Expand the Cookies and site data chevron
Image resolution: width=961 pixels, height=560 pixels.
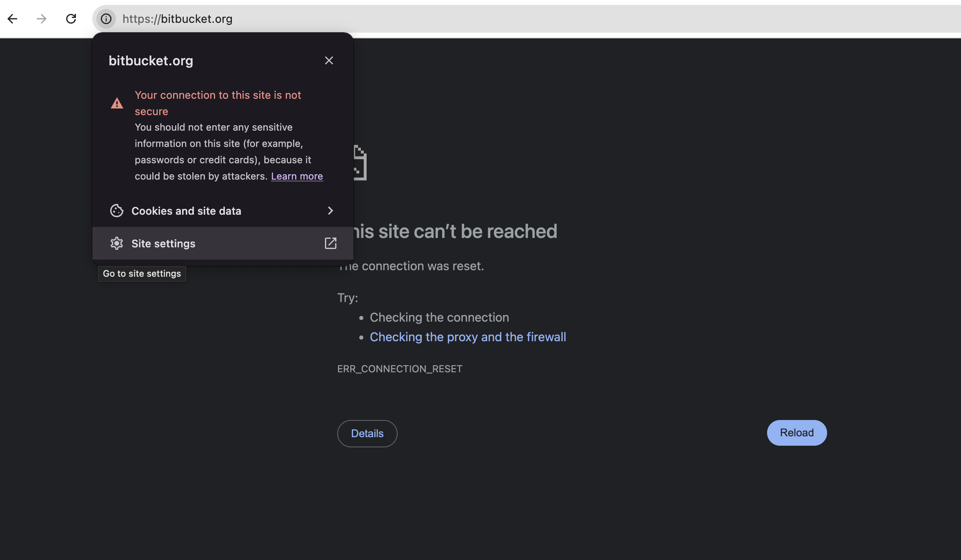click(330, 211)
